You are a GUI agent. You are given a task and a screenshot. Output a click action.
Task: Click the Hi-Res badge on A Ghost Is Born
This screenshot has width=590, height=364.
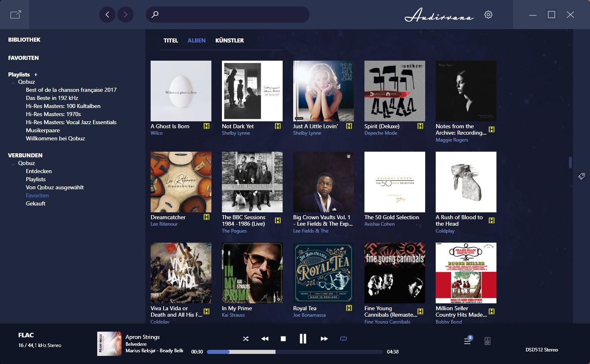click(207, 126)
